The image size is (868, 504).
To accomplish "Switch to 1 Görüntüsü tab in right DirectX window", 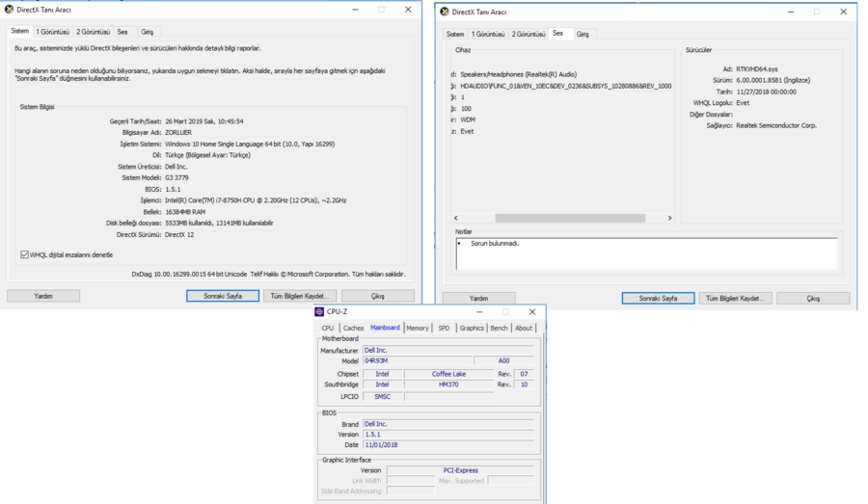I will pos(488,35).
